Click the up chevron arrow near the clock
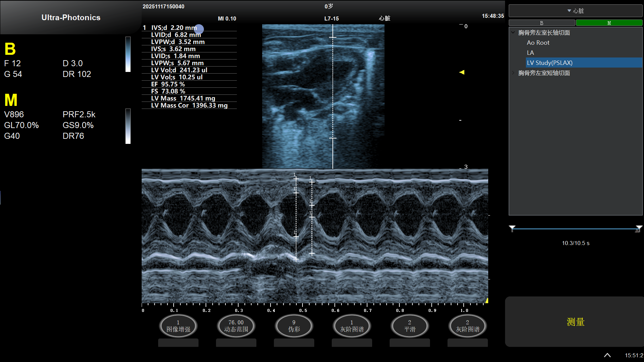The image size is (644, 362). coord(607,355)
